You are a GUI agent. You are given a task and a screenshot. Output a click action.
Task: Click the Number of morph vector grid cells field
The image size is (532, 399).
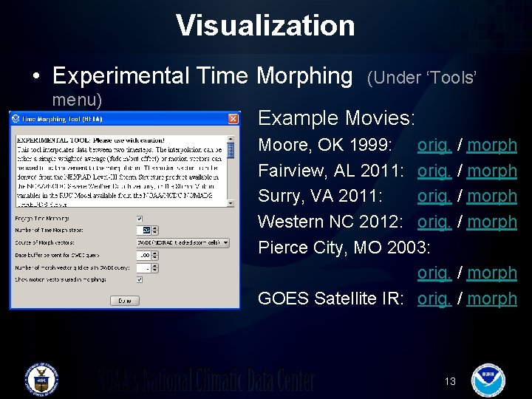[x=144, y=268]
